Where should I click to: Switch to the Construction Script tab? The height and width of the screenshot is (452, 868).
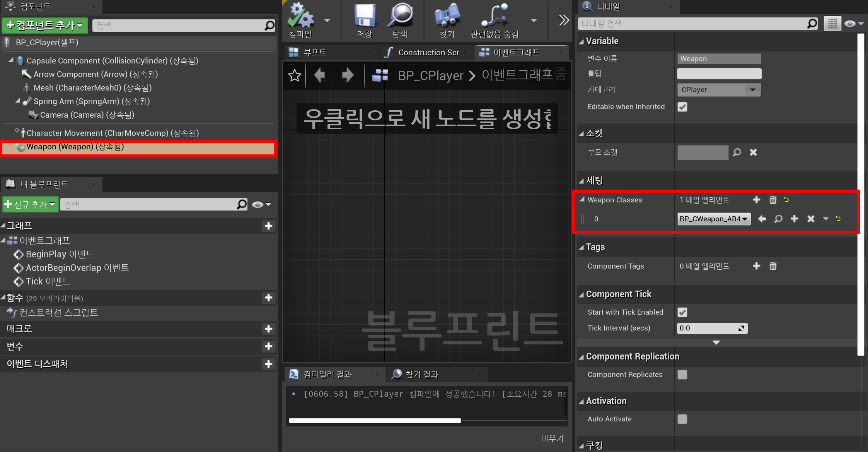pos(425,53)
